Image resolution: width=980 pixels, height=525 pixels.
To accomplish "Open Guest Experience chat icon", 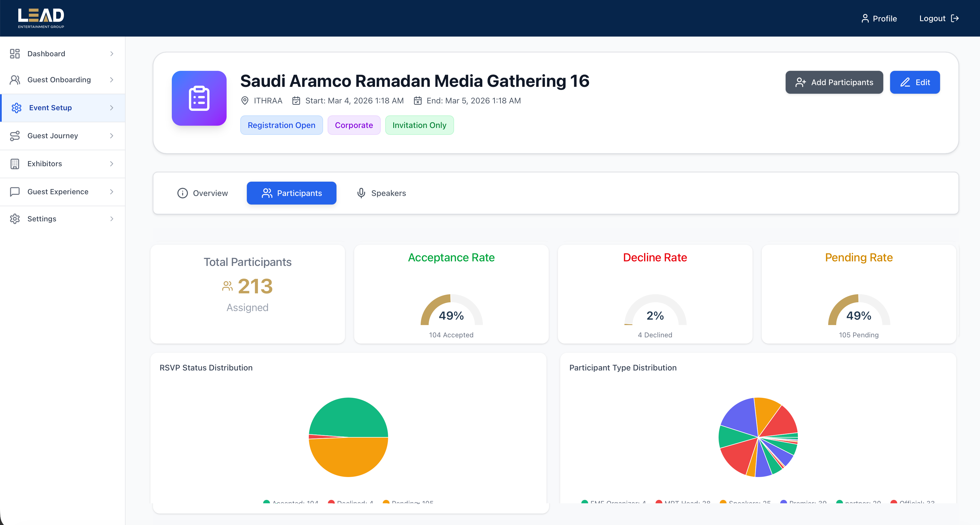I will 15,191.
